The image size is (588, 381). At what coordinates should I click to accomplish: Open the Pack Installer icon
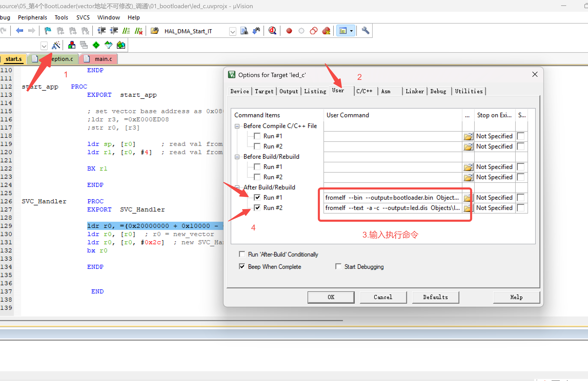[121, 45]
